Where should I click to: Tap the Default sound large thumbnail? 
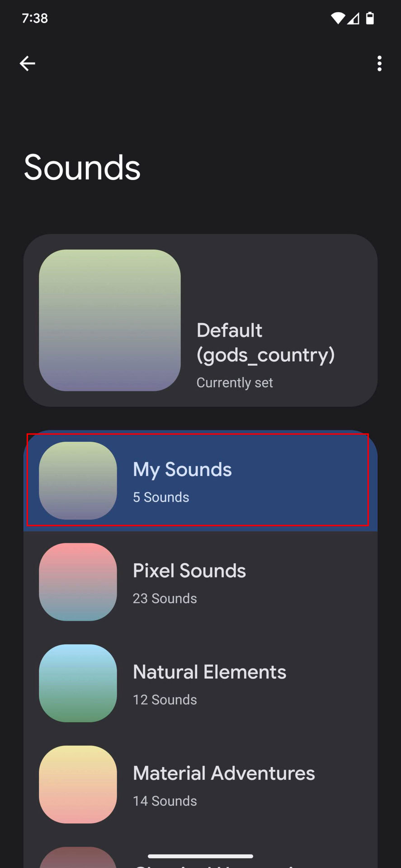click(110, 320)
